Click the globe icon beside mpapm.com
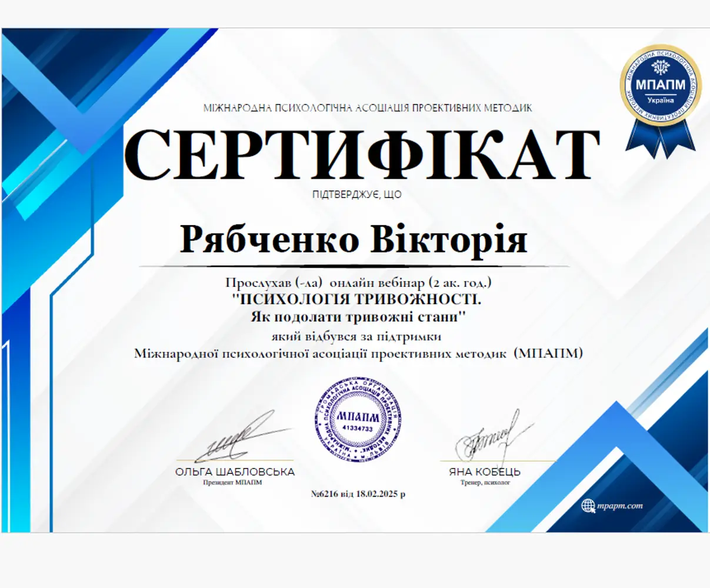The height and width of the screenshot is (588, 710). [588, 506]
